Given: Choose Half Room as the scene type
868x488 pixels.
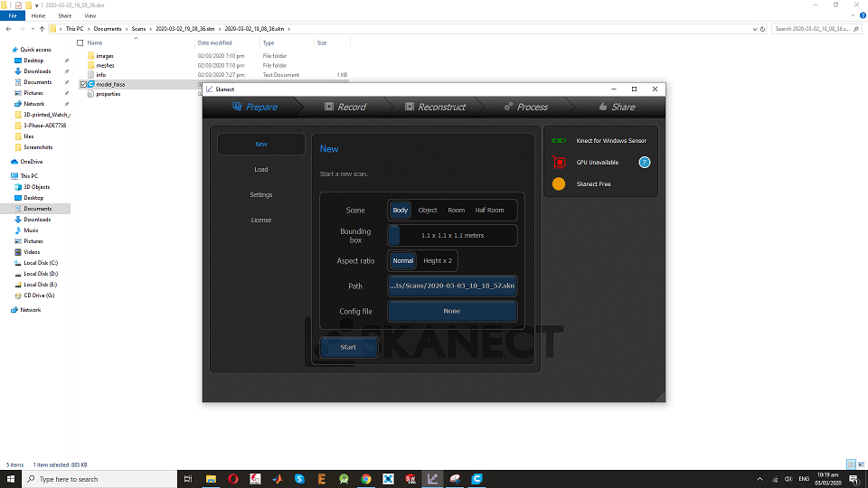Looking at the screenshot, I should click(x=489, y=211).
